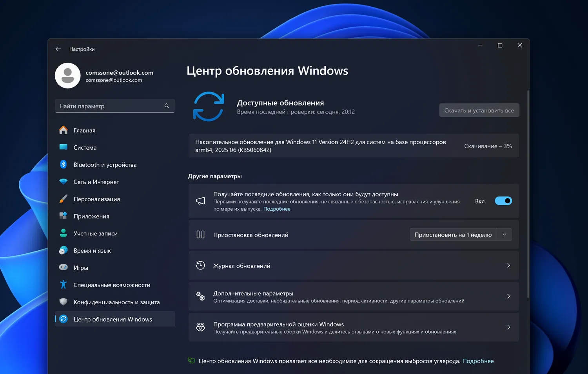Image resolution: width=588 pixels, height=374 pixels.
Task: Expand Журнал обновлений with its chevron
Action: [508, 266]
